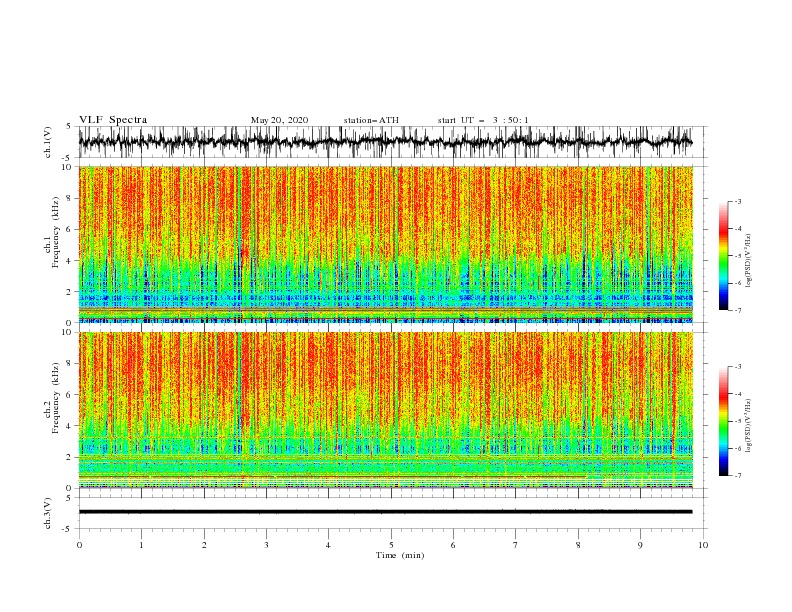792x612 pixels.
Task: Click the "6" kHz tick on ch.2 frequency axis
Action: 70,394
